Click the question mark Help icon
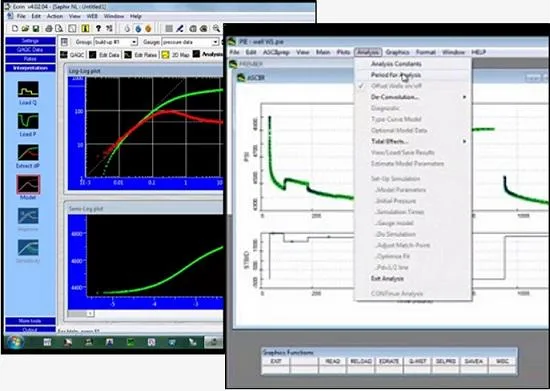 (99, 28)
